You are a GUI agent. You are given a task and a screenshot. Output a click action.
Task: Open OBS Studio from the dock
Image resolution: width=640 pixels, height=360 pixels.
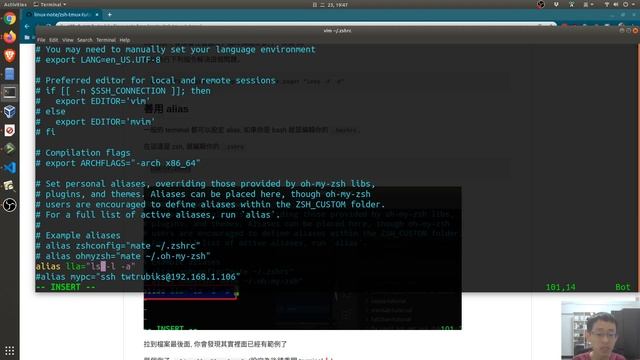[10, 204]
